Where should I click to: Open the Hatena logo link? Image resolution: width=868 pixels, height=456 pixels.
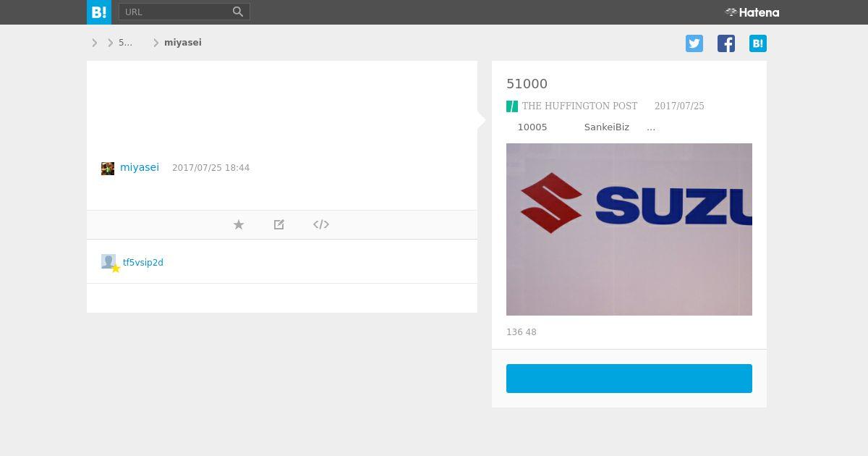[x=752, y=12]
